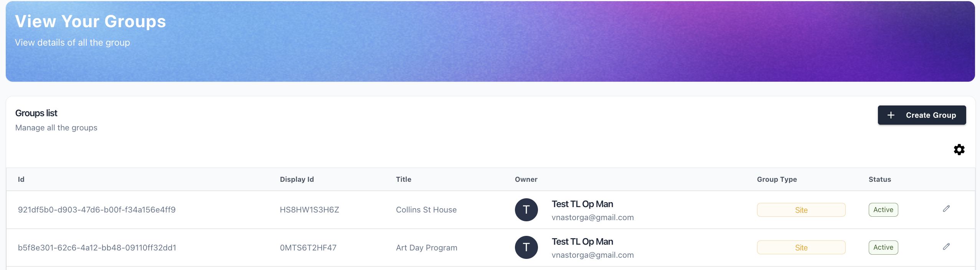Select the Art Day Program title

(x=427, y=248)
